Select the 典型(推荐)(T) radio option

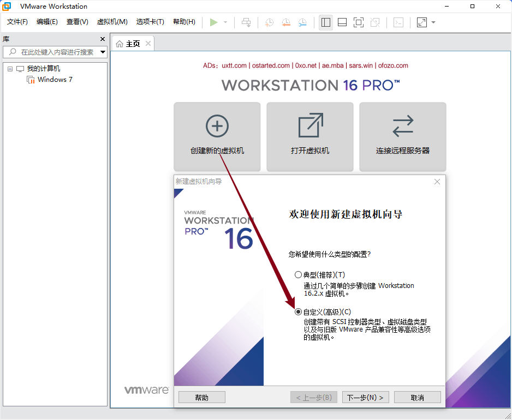298,275
